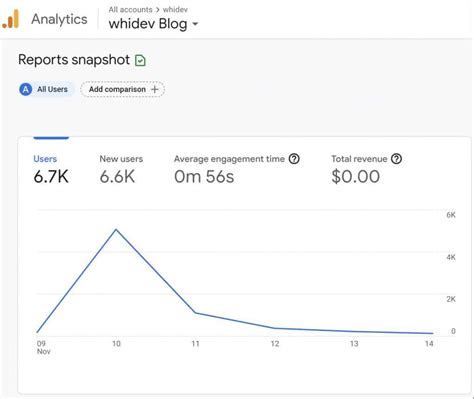Click the Analytics product name text
This screenshot has width=474, height=399.
point(59,19)
